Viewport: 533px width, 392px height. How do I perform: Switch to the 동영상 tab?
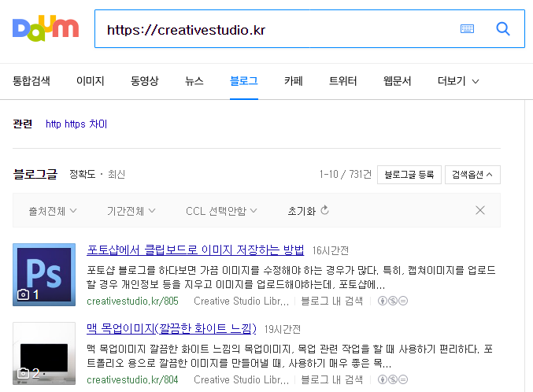click(x=144, y=81)
